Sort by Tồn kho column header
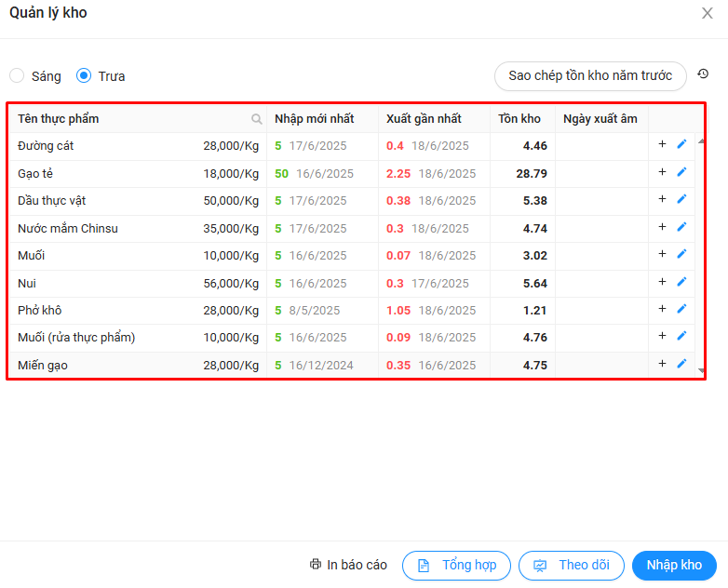 519,119
